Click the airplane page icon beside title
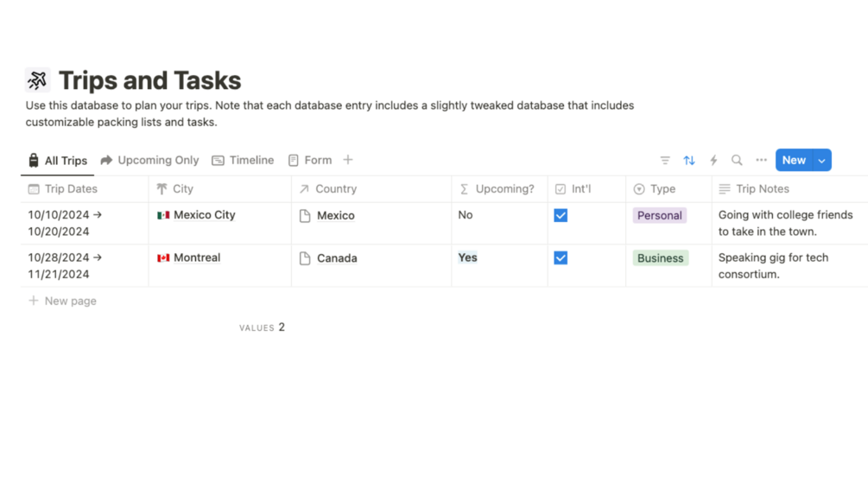868x489 pixels. (37, 80)
